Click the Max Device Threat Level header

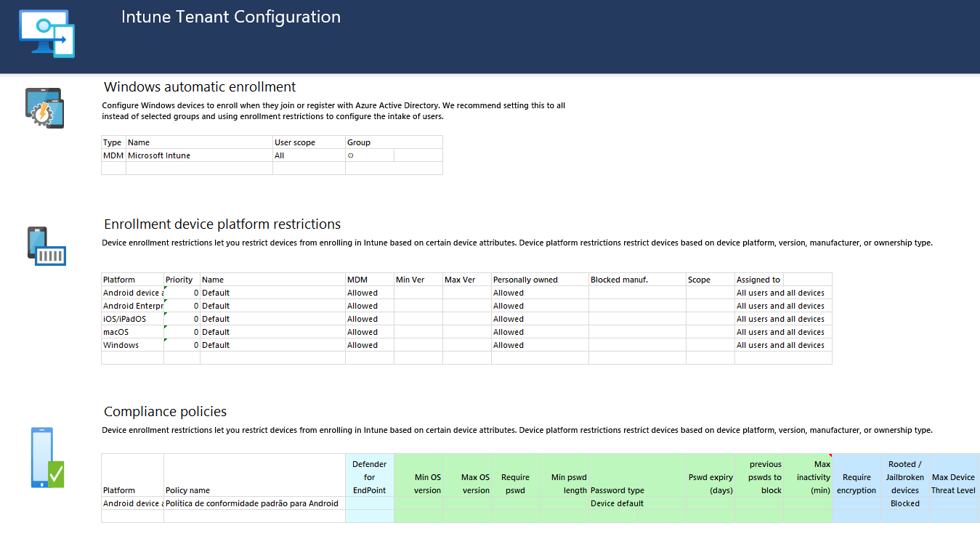[x=954, y=476]
